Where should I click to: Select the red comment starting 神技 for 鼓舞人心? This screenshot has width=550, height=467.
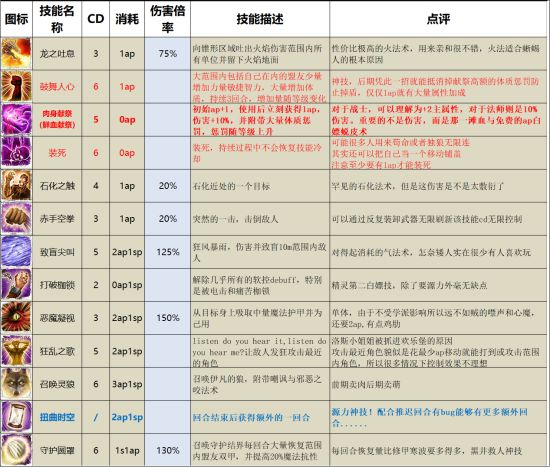click(435, 87)
